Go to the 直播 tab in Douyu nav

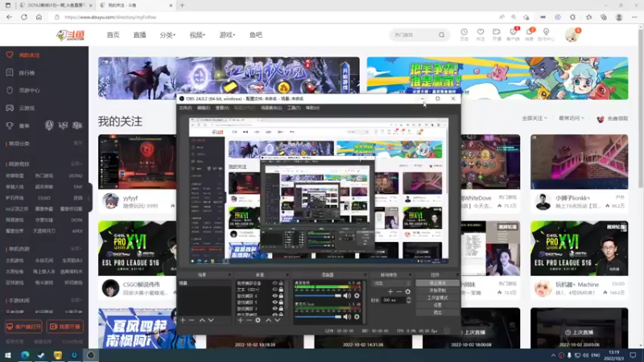tap(139, 35)
